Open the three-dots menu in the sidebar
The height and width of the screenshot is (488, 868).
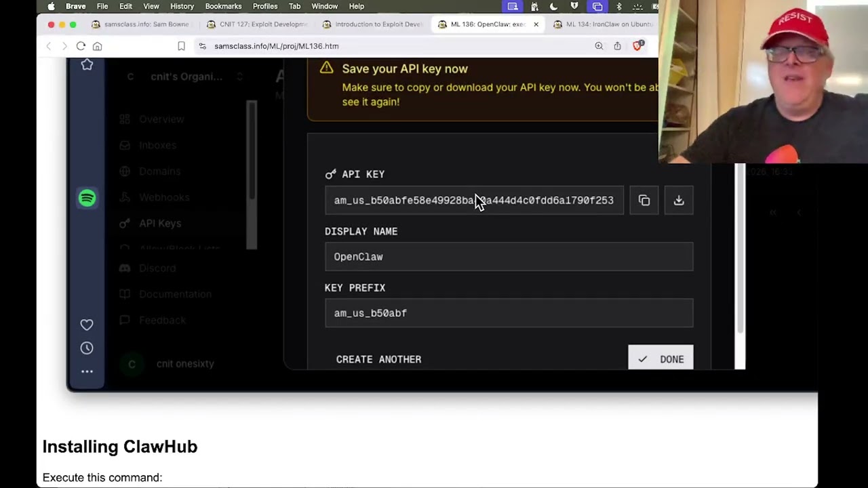[87, 371]
